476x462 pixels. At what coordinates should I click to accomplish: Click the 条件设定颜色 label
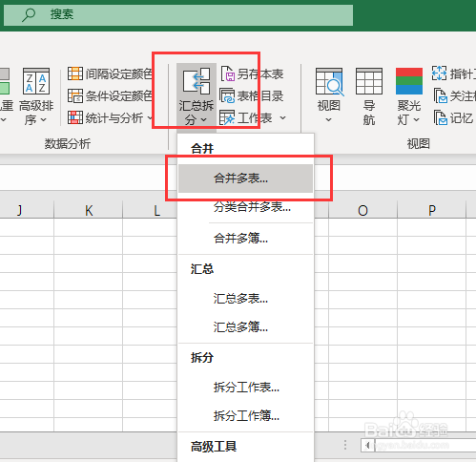119,95
